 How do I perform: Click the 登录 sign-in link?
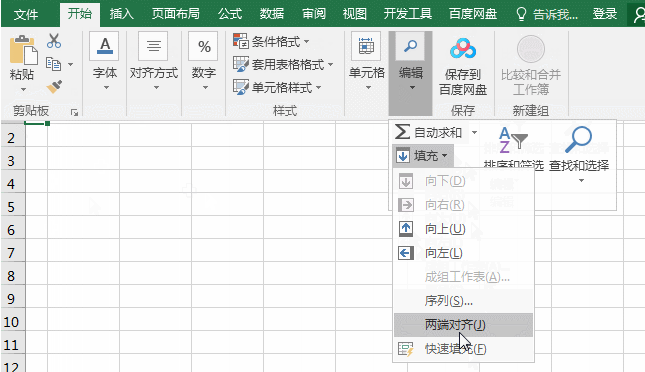604,14
